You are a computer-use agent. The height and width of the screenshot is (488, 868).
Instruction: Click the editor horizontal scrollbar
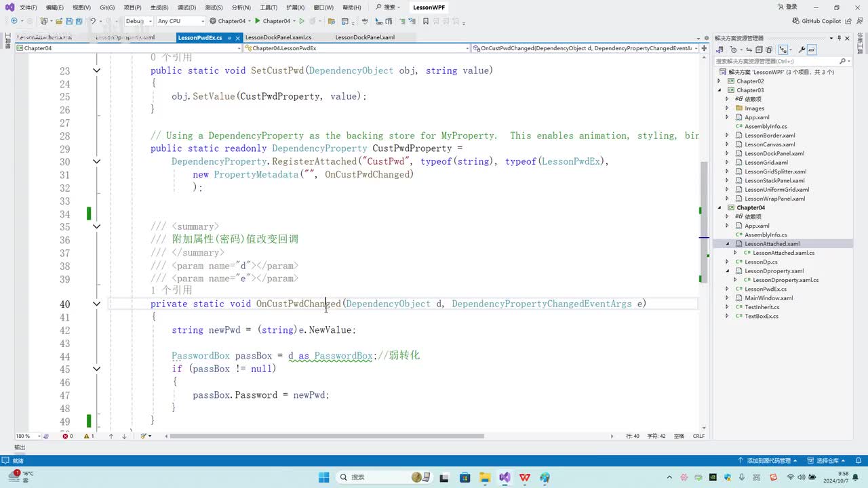[327, 436]
